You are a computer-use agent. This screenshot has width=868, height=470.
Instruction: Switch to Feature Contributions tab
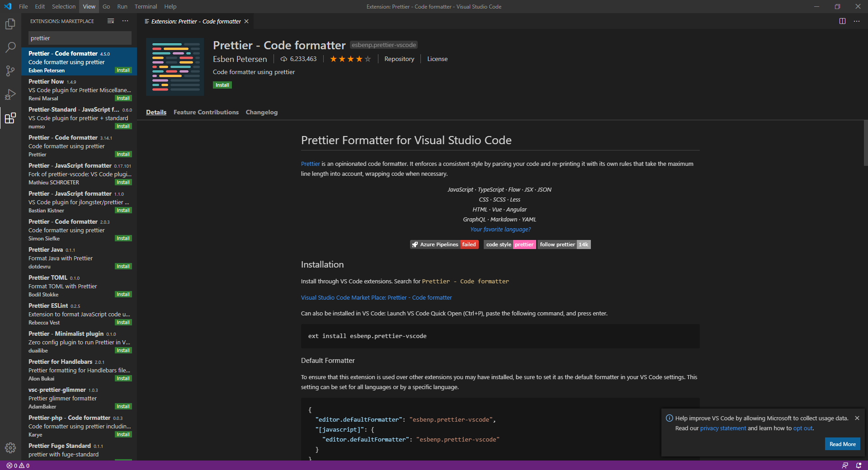(206, 112)
